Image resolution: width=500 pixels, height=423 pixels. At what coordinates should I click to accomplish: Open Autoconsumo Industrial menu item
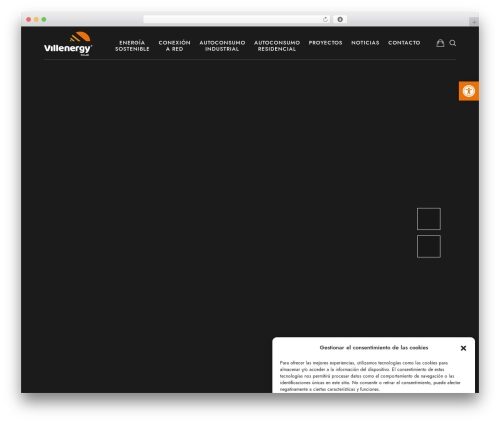222,46
